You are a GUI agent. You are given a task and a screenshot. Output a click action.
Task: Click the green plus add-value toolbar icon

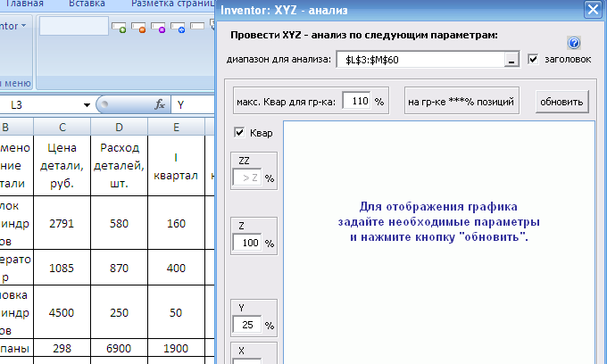(119, 27)
